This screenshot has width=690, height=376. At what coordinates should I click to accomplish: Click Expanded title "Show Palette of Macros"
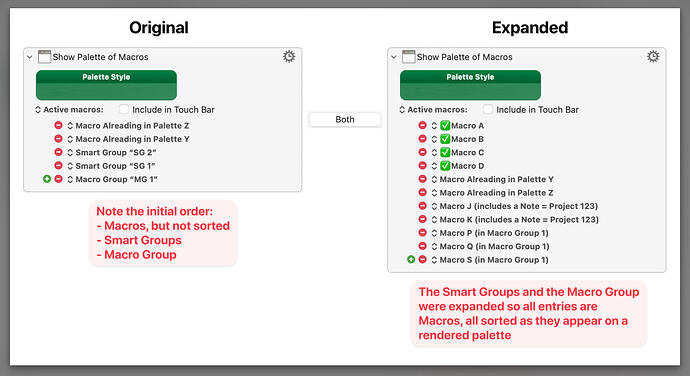[x=465, y=57]
